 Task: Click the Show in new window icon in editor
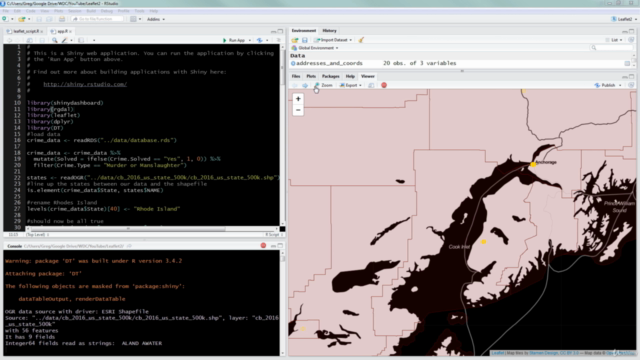pos(29,40)
